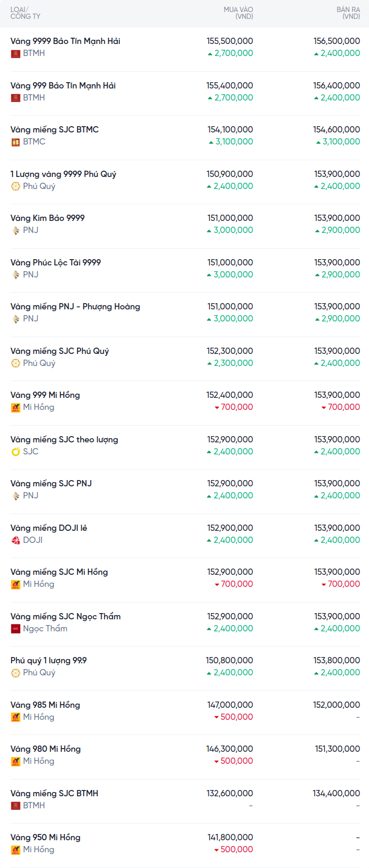Viewport: 369px width, 868px height.
Task: Click the 134,400,000 sell price value
Action: click(336, 793)
